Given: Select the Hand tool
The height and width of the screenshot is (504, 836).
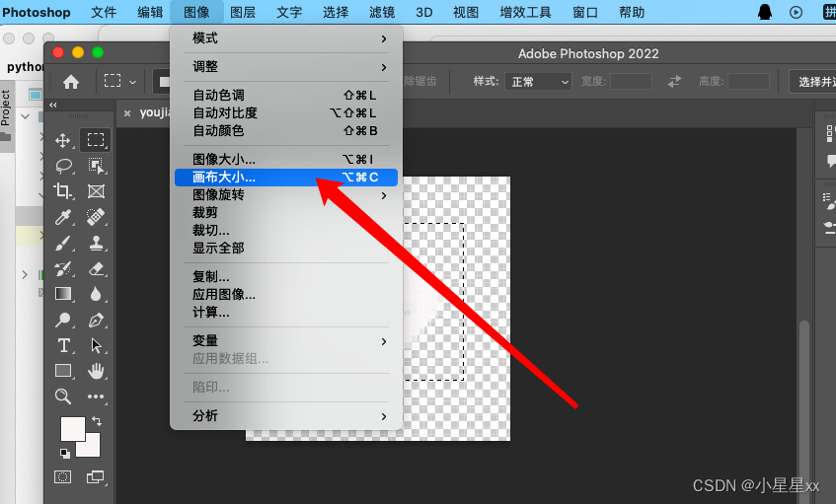Looking at the screenshot, I should [x=96, y=371].
